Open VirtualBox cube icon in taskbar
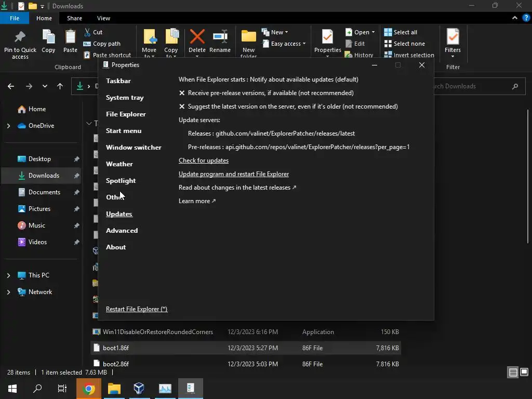The image size is (532, 399). [x=139, y=389]
